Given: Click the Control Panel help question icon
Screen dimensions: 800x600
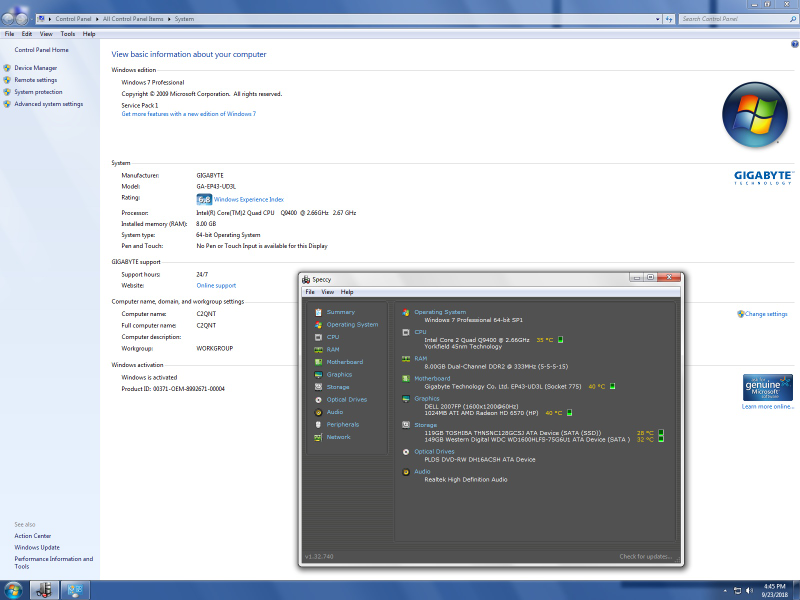Looking at the screenshot, I should (x=794, y=44).
